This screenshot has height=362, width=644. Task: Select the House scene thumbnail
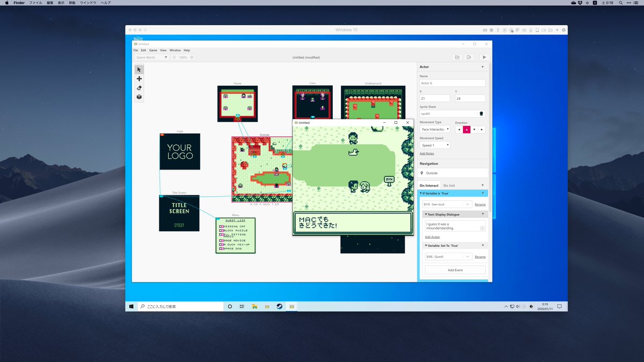[237, 104]
